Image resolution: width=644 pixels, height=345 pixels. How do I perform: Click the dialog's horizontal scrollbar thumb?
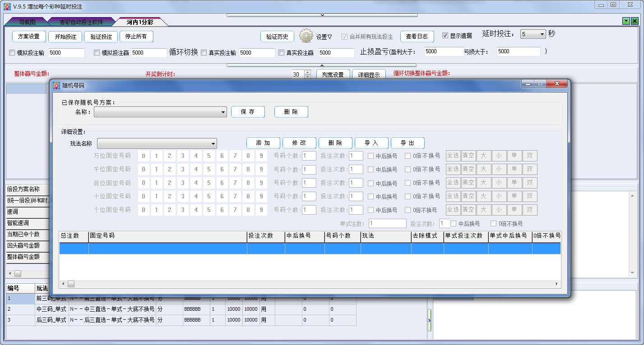click(71, 284)
